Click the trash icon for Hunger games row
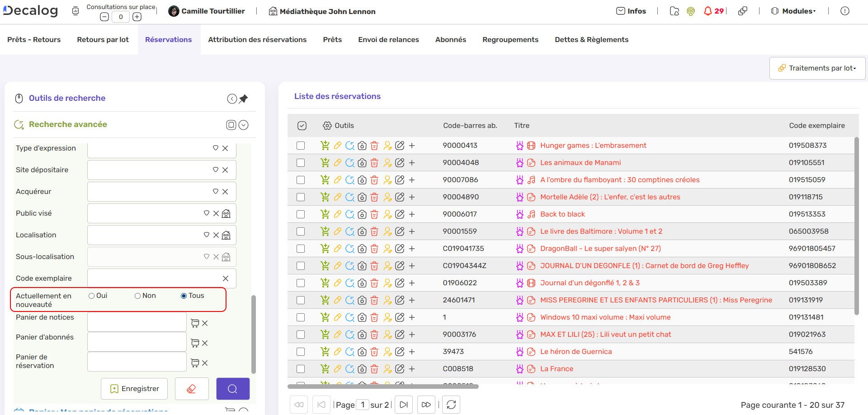This screenshot has width=868, height=415. pos(374,146)
